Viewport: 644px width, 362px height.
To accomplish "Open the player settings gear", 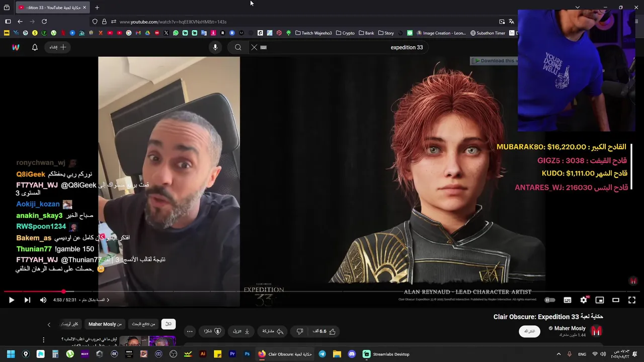I will 584,300.
